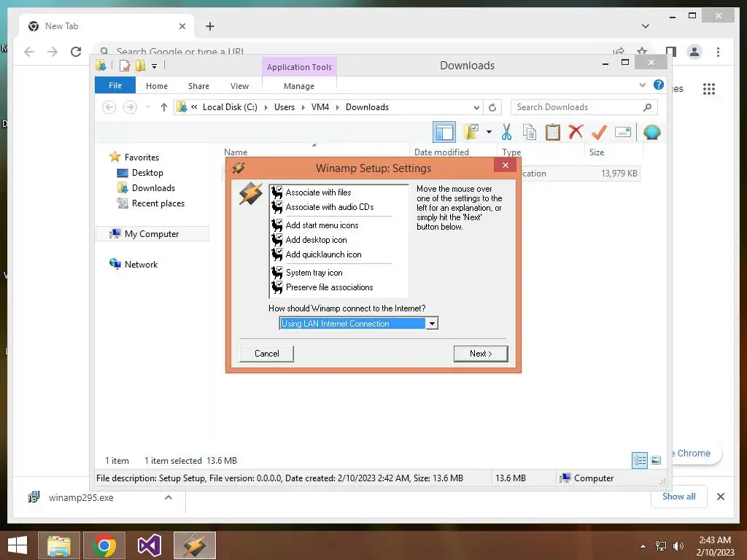Screen dimensions: 747x560
Task: Open a new Chrome tab
Action: coord(210,26)
